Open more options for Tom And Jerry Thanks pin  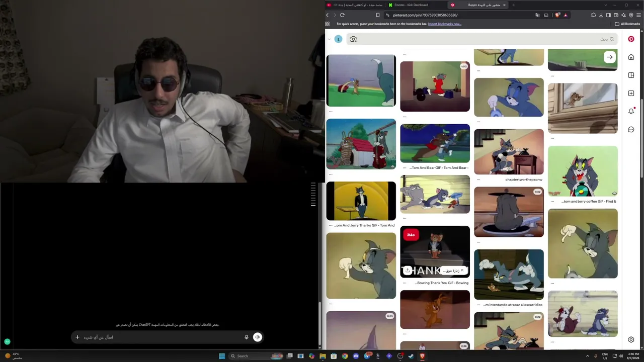click(x=331, y=226)
